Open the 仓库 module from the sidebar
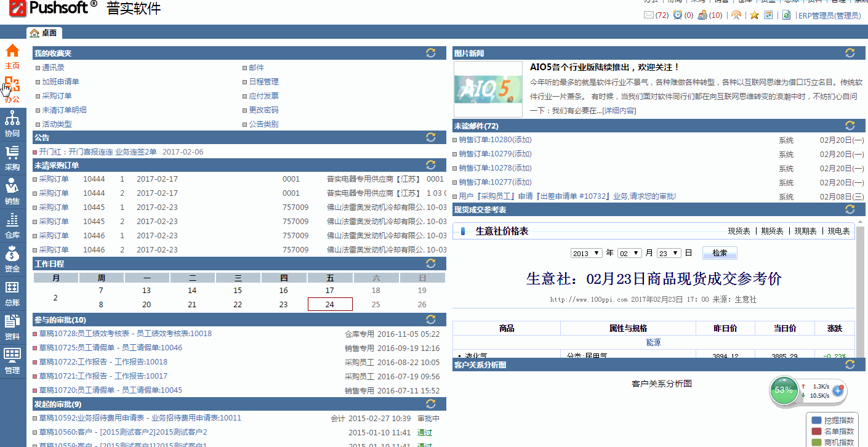868x447 pixels. 12,223
